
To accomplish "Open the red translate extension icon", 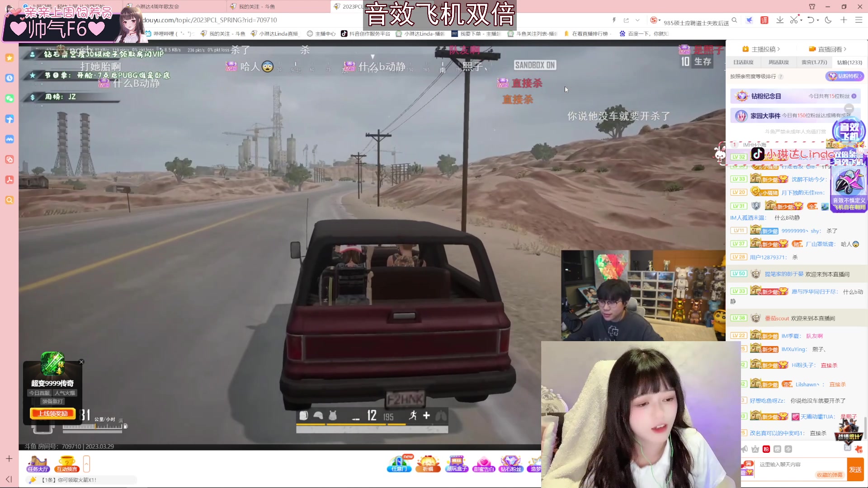I will coord(764,20).
